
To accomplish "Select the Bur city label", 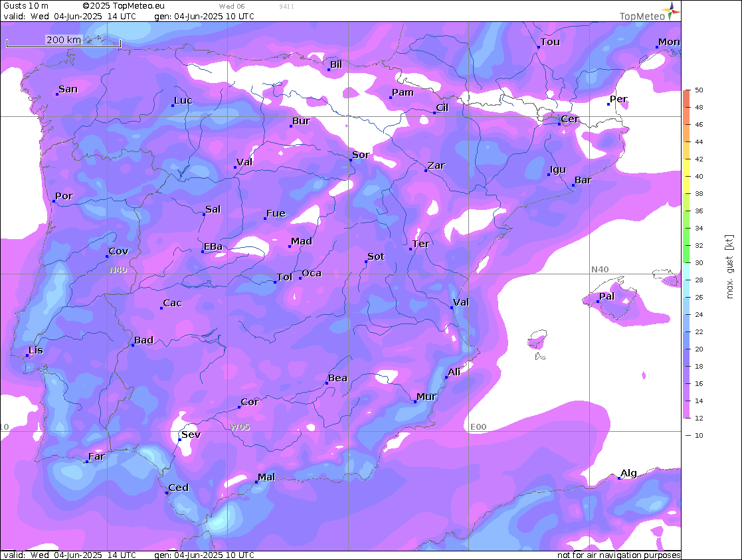I will (301, 121).
